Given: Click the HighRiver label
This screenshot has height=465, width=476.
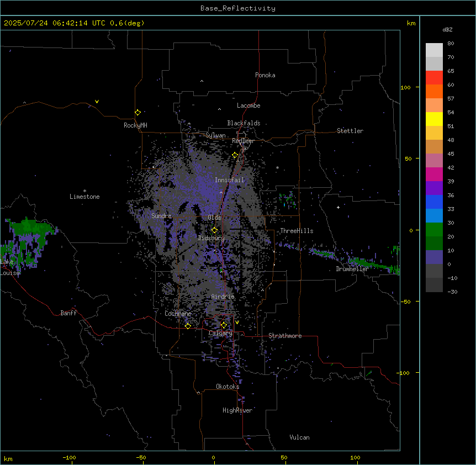Looking at the screenshot, I should point(237,410).
